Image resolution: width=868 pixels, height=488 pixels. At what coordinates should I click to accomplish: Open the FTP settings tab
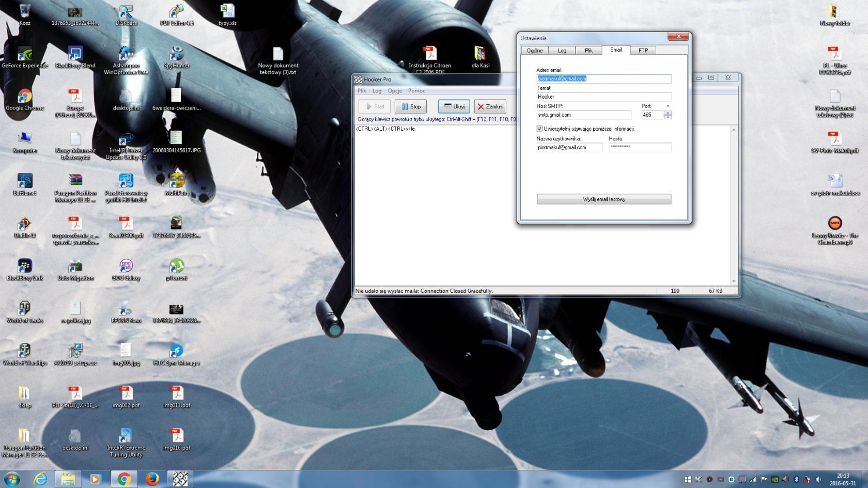coord(643,51)
